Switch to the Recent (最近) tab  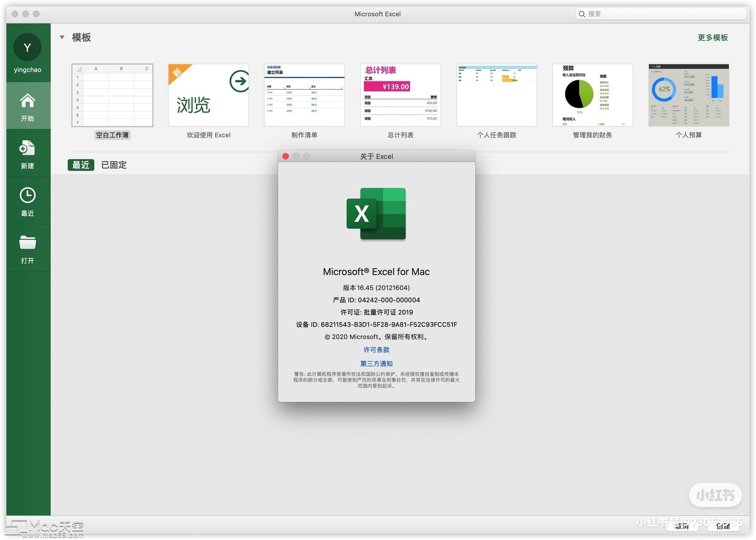pyautogui.click(x=81, y=165)
